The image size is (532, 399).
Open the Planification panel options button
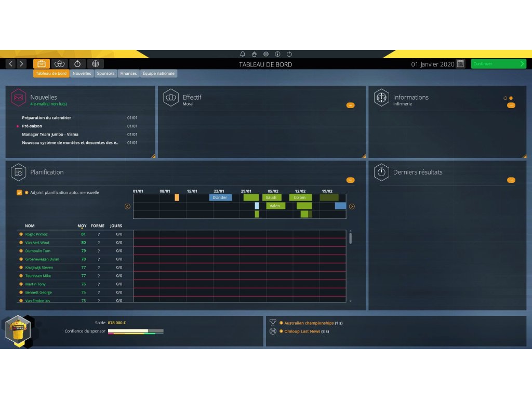pyautogui.click(x=351, y=180)
